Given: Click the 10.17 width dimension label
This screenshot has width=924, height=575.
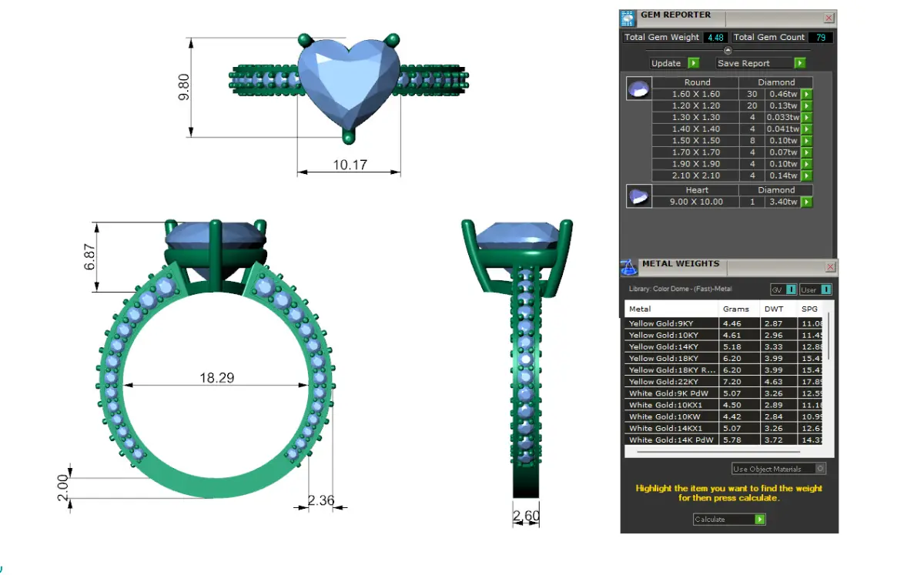Looking at the screenshot, I should point(349,165).
